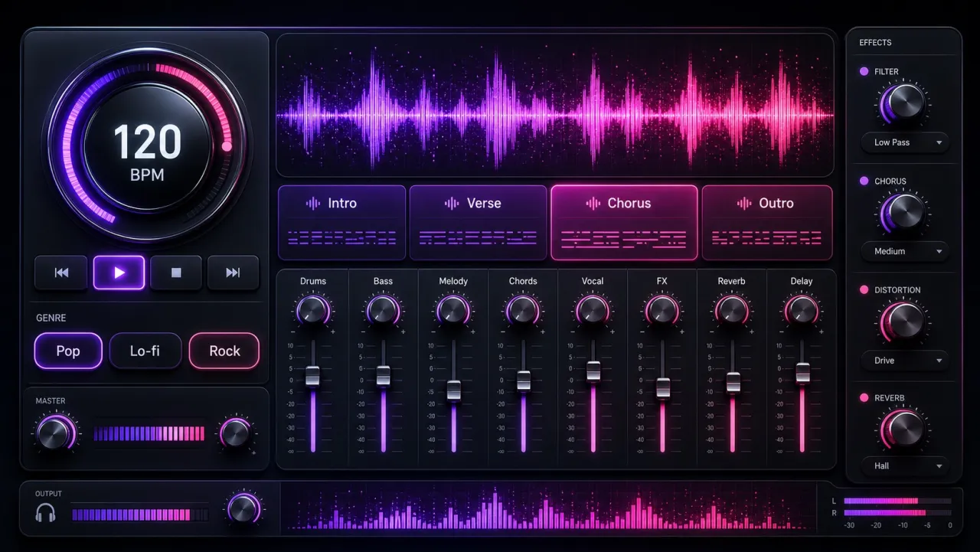Click the CHORUS effect knob
980x552 pixels.
pyautogui.click(x=903, y=212)
